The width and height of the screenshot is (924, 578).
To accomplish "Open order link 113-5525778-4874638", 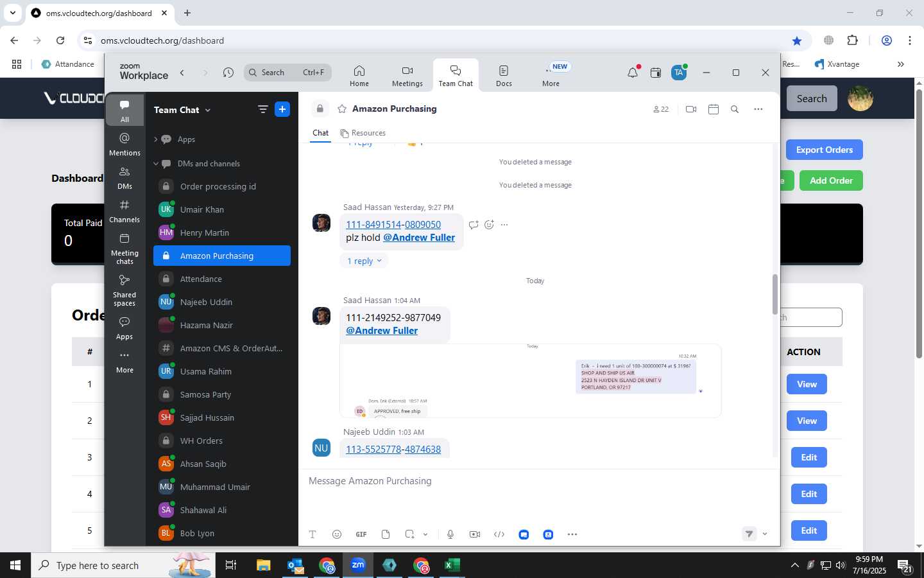I will tap(393, 450).
